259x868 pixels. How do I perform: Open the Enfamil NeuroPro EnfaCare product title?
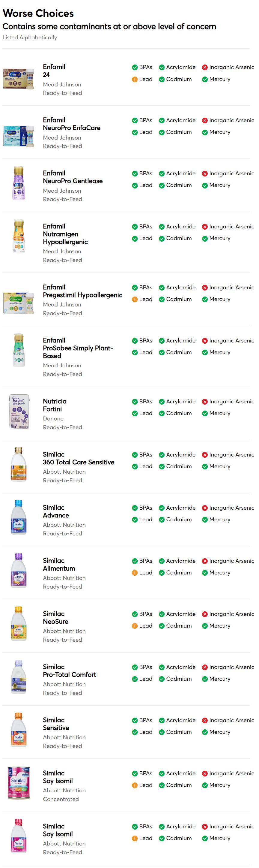click(x=71, y=124)
